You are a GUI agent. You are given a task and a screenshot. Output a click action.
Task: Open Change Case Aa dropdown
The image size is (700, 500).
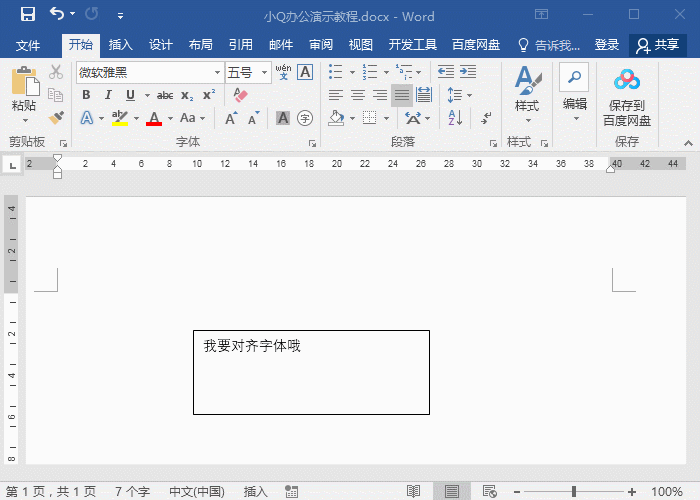pos(192,118)
